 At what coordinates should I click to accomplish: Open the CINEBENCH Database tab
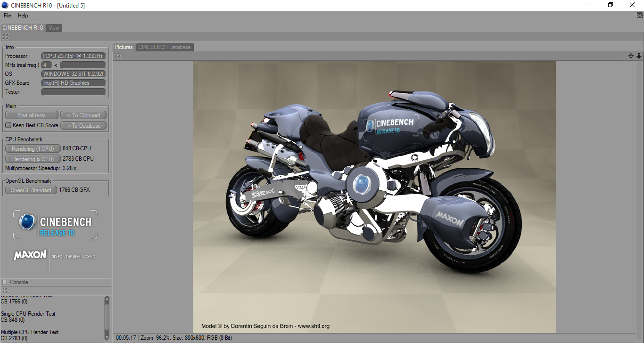[165, 47]
